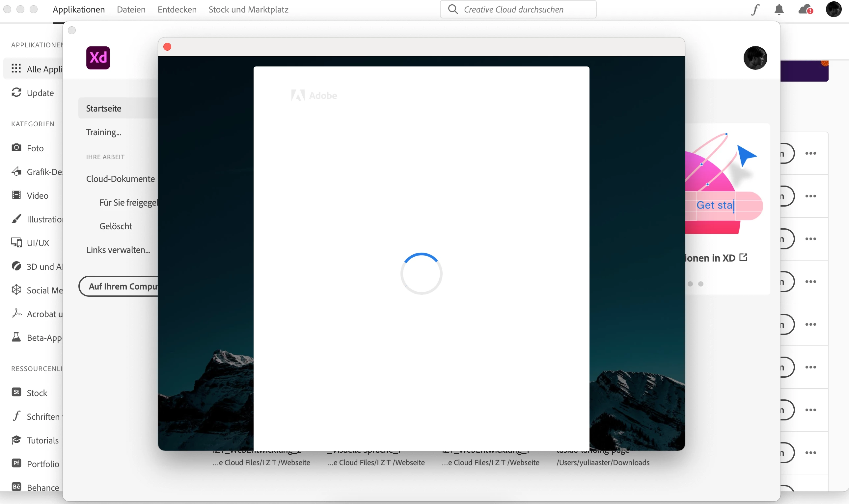Select Startseite in the XD sidebar

point(104,108)
